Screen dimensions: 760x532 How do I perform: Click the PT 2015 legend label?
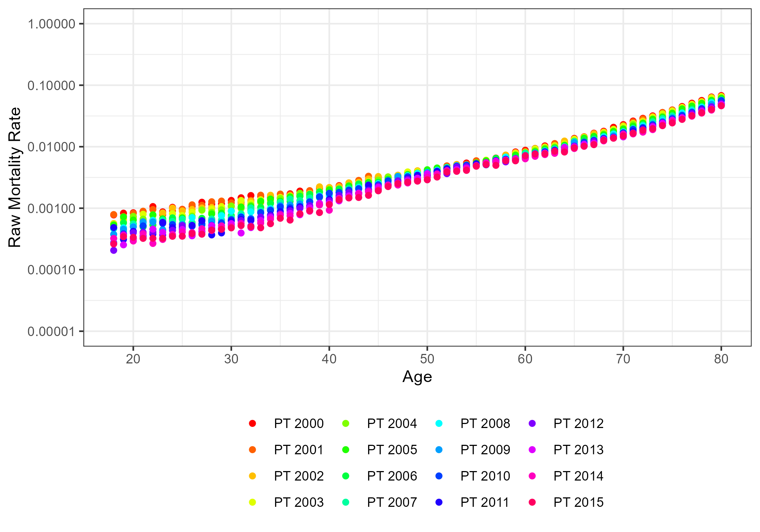point(578,502)
